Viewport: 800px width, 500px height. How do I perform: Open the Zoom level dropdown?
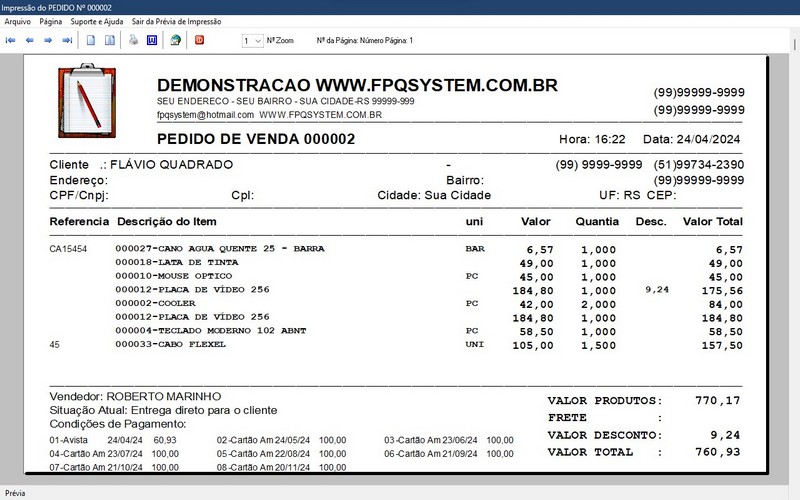[x=251, y=41]
